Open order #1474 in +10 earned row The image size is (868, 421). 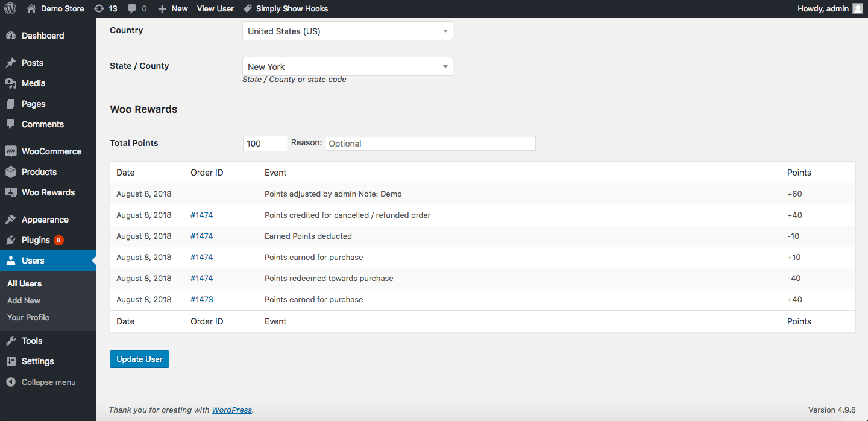pos(202,257)
